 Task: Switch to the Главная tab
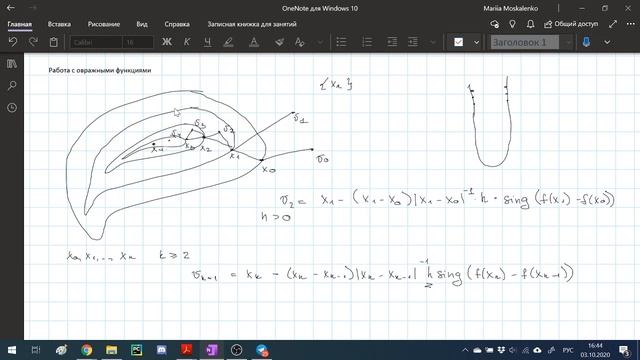tap(20, 24)
